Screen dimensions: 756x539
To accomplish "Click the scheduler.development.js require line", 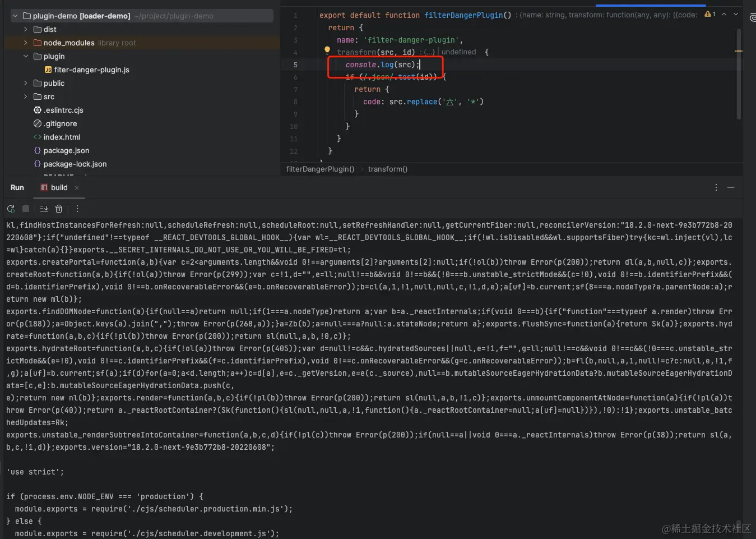I will pos(147,533).
